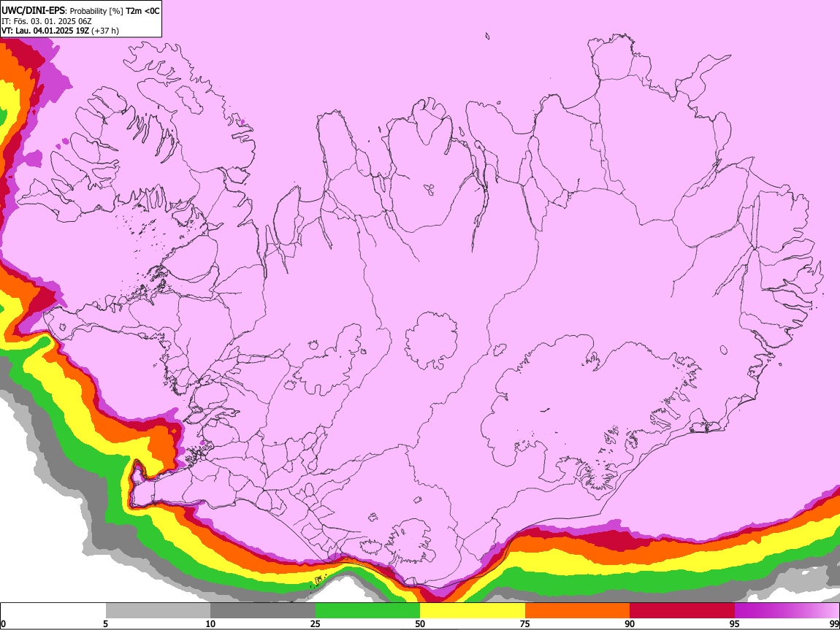840x630 pixels.
Task: Click the orange 75-90% legend swatch
Action: coord(577,610)
